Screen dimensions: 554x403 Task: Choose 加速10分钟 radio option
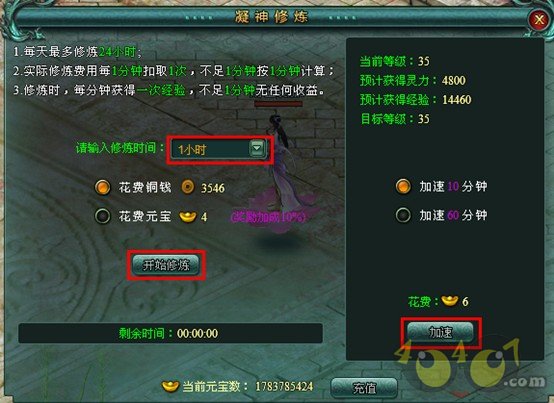tap(403, 186)
